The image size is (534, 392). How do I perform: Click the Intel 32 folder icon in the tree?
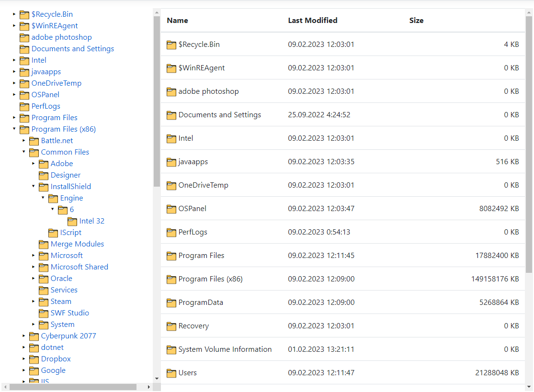pos(72,221)
